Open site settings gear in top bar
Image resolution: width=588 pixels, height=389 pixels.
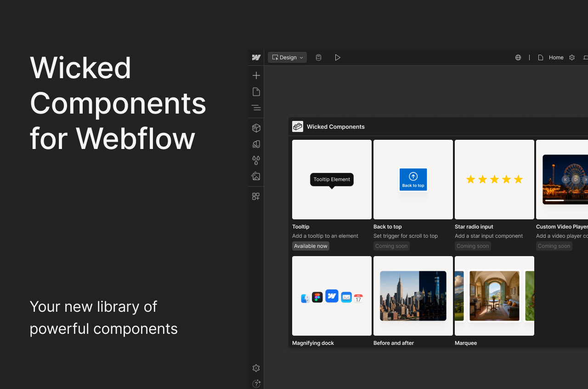tap(571, 57)
